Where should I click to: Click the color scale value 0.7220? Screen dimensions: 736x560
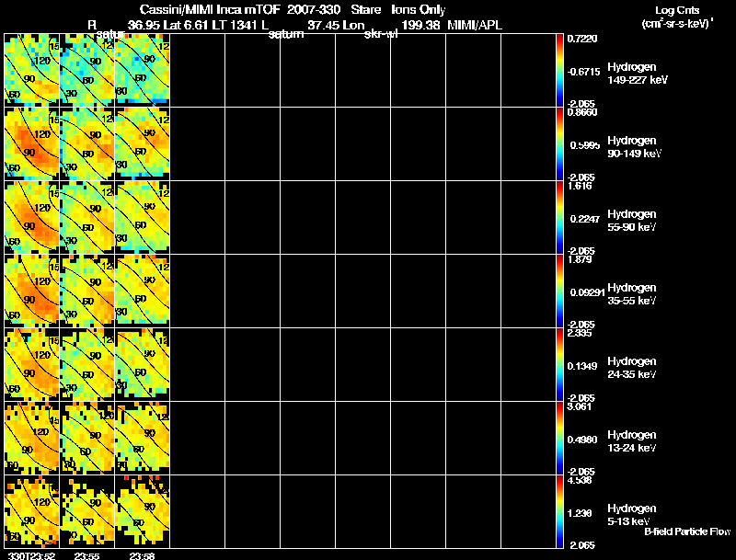(x=582, y=39)
